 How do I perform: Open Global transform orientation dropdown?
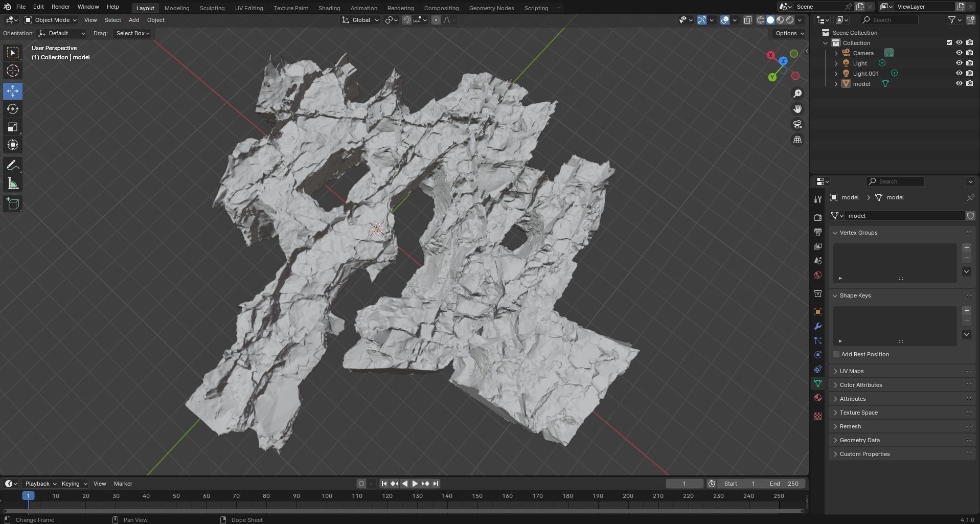[360, 20]
